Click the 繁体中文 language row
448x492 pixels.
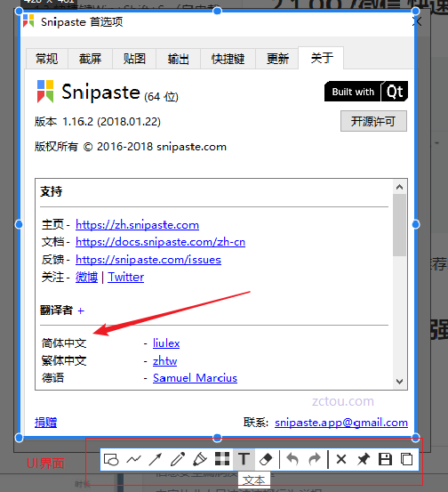64,361
